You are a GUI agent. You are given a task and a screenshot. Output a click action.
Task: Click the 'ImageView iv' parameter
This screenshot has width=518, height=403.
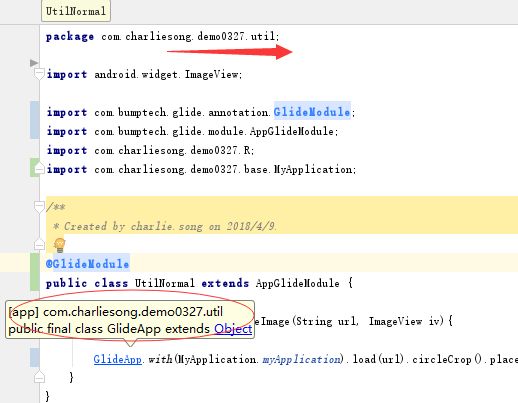(x=405, y=321)
